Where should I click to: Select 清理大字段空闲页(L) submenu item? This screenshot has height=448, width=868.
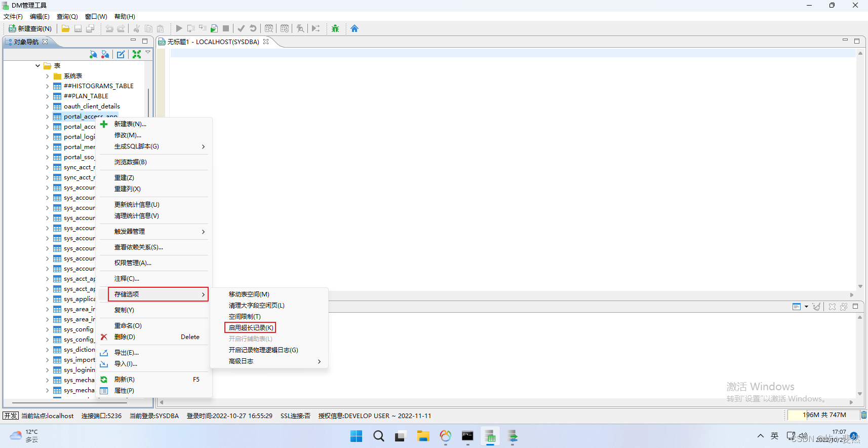(269, 306)
